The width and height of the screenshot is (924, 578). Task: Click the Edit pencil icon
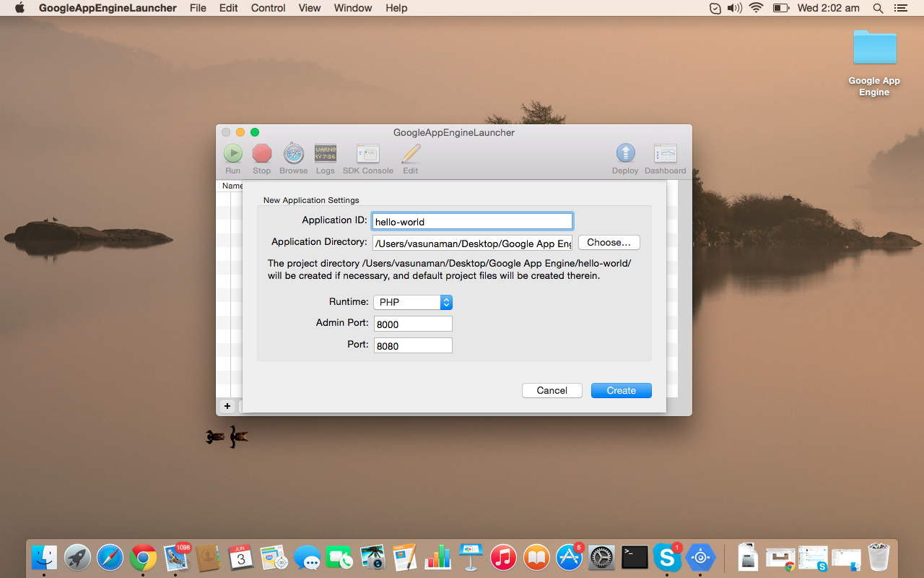410,154
